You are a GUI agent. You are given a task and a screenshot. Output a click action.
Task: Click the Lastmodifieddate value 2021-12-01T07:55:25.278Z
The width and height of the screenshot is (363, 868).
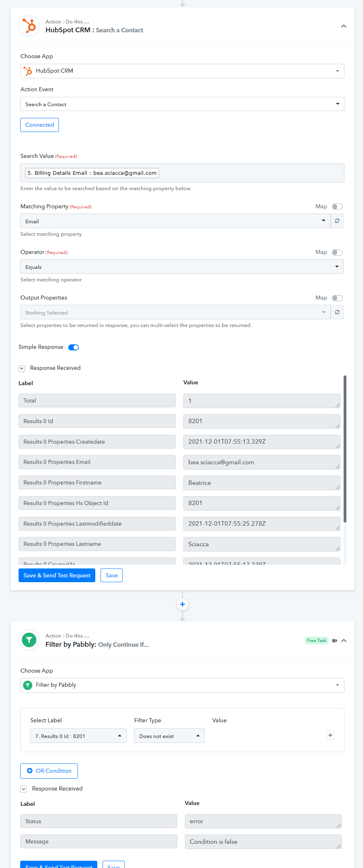point(262,524)
